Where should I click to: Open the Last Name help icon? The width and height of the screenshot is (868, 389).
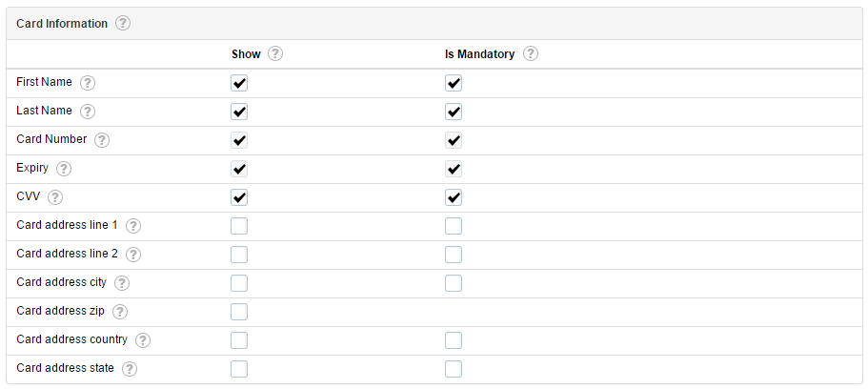pos(88,112)
